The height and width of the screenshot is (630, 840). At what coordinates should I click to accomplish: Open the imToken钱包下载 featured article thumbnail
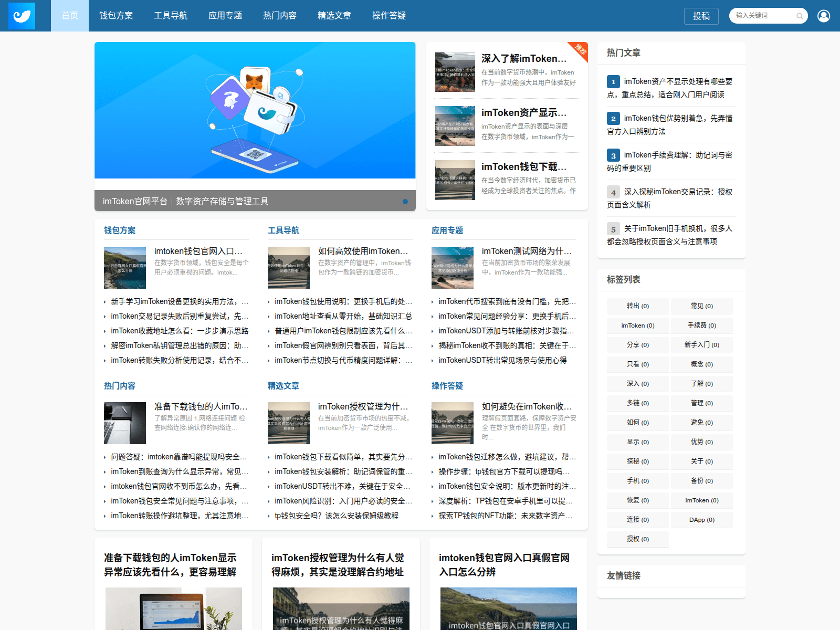click(455, 180)
